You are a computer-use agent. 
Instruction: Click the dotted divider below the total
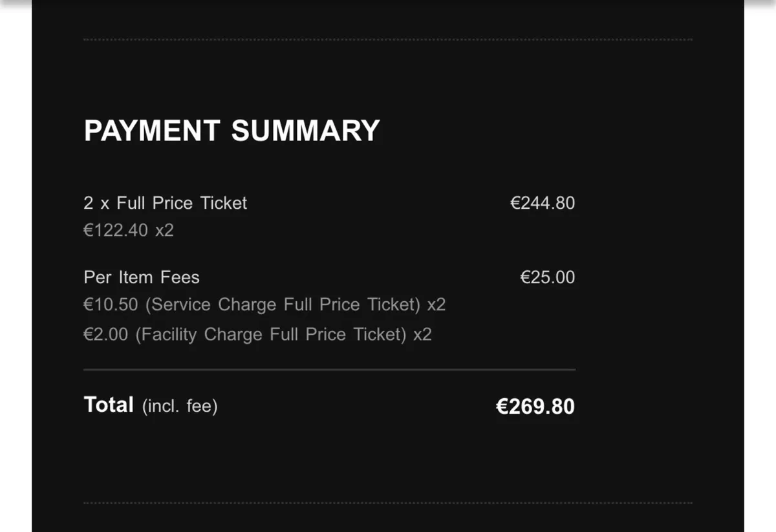[x=388, y=502]
